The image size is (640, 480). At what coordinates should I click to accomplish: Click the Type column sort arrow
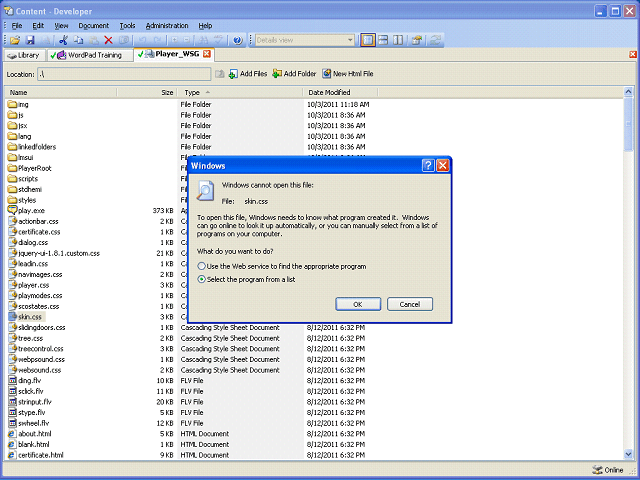pos(208,92)
